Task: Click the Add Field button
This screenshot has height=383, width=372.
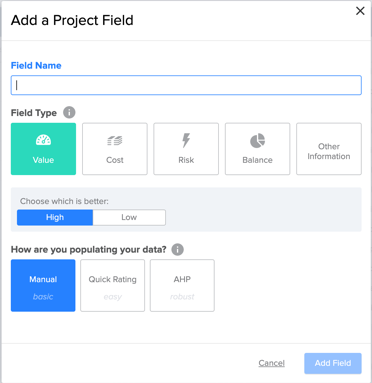Action: click(x=333, y=363)
